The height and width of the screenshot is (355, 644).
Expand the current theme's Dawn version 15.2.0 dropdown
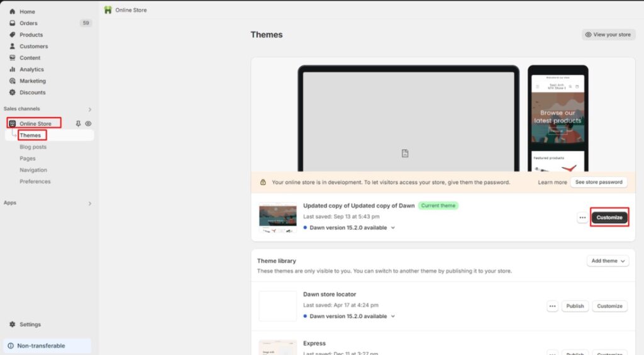pyautogui.click(x=392, y=228)
